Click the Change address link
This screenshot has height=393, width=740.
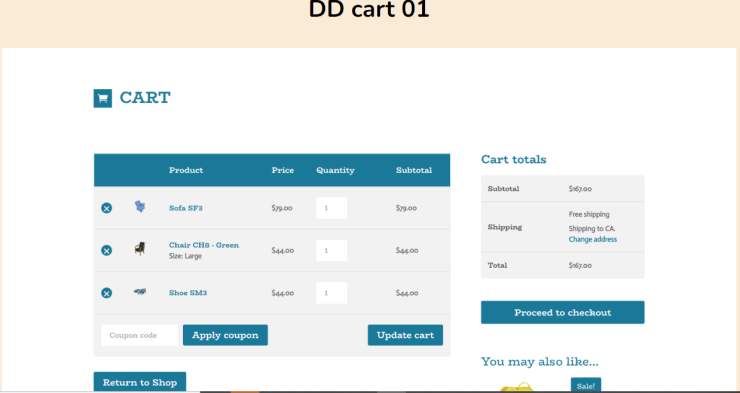tap(593, 239)
